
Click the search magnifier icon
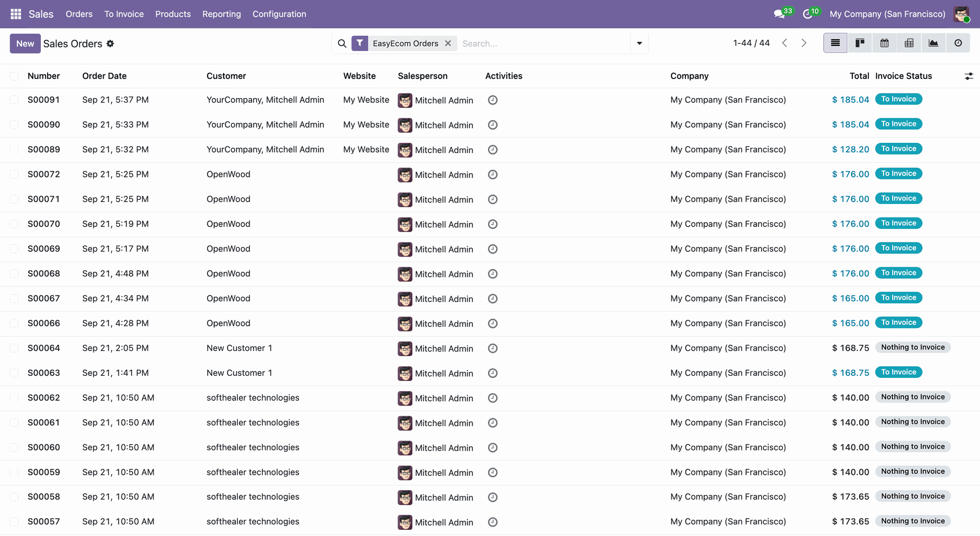tap(342, 43)
